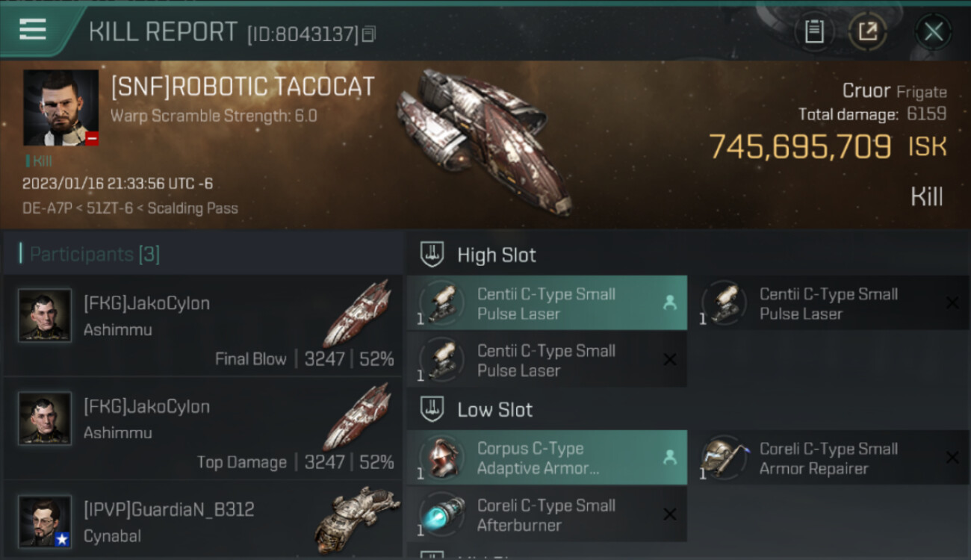Image resolution: width=971 pixels, height=560 pixels.
Task: Select the Corpus C-Type Adaptive Armor module
Action: coord(547,458)
